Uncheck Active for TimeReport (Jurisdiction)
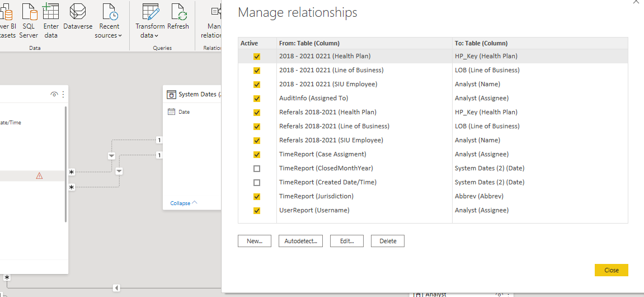This screenshot has height=297, width=644. pyautogui.click(x=257, y=196)
